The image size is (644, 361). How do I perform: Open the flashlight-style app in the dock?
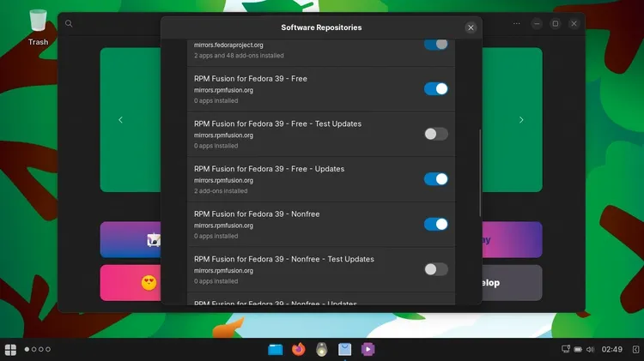click(x=322, y=349)
